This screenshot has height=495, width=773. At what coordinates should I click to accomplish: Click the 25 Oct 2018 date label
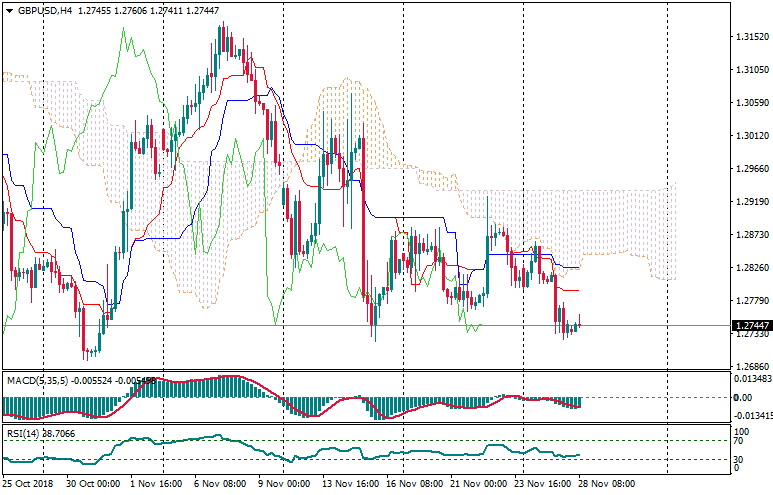point(27,483)
